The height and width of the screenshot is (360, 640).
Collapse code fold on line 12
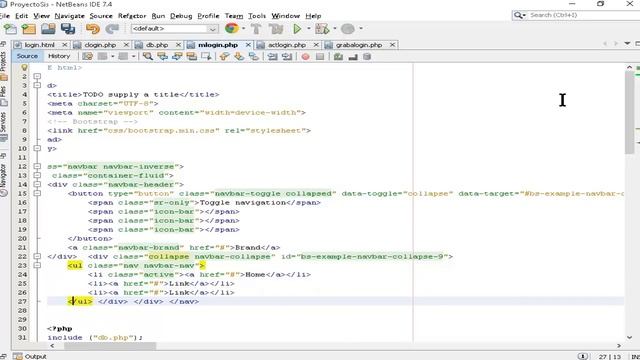click(37, 167)
